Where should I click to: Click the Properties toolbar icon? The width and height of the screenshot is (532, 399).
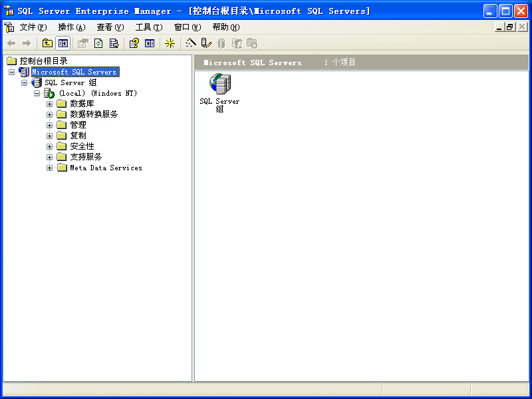click(x=82, y=43)
